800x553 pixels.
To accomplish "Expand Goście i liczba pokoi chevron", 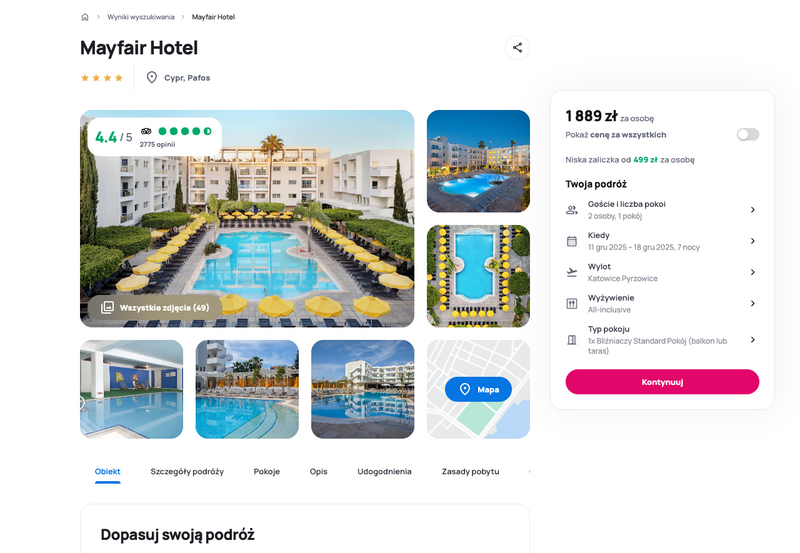I will click(x=753, y=210).
